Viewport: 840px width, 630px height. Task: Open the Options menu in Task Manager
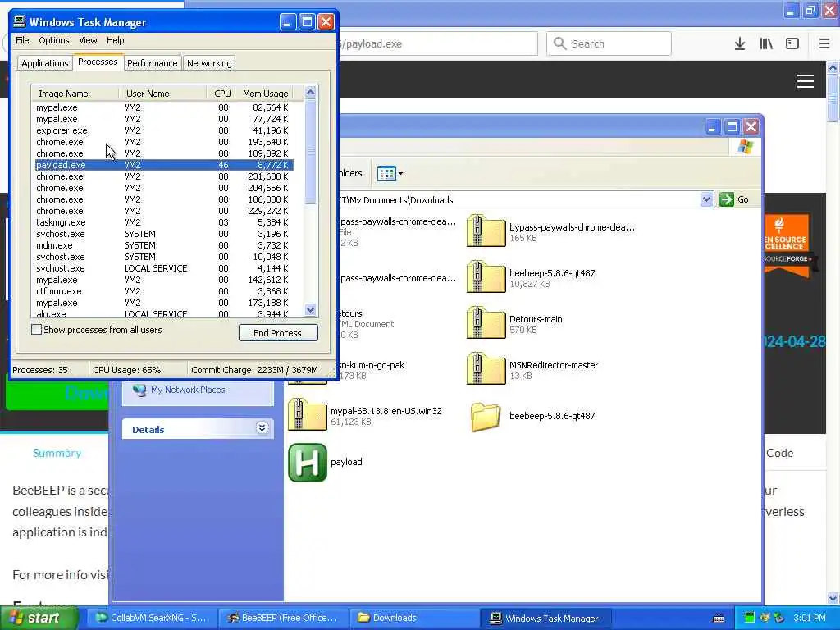[53, 40]
